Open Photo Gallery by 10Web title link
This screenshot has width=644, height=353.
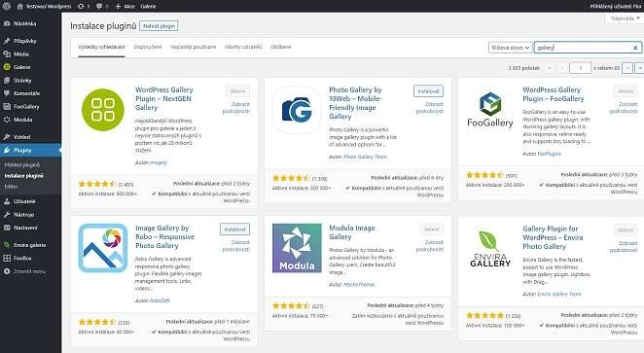click(356, 103)
